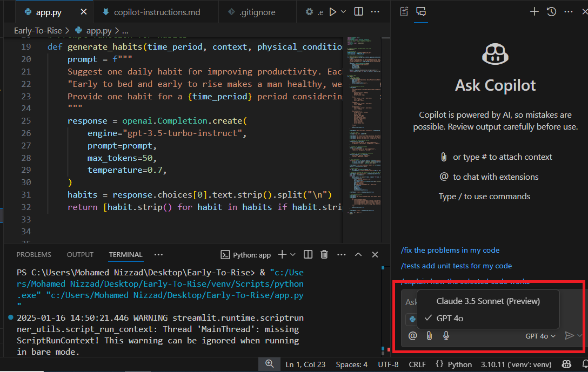Mention an extension with @ icon

pyautogui.click(x=412, y=336)
